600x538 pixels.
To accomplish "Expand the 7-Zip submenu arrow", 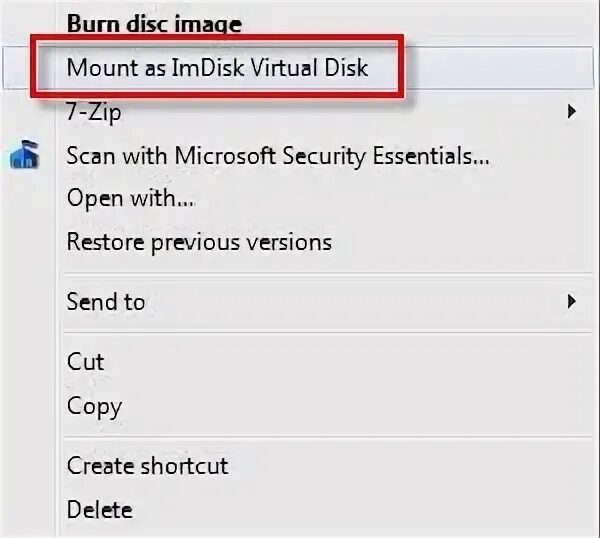I will coord(572,112).
